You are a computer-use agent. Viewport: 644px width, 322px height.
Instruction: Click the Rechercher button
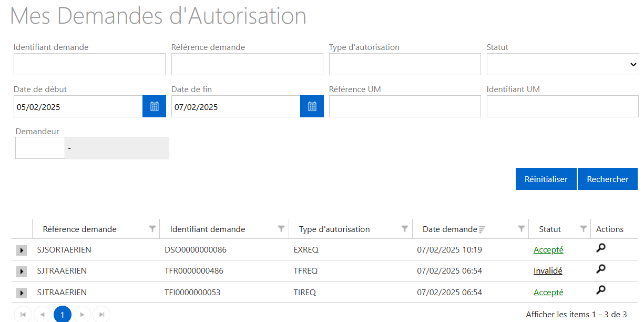607,179
